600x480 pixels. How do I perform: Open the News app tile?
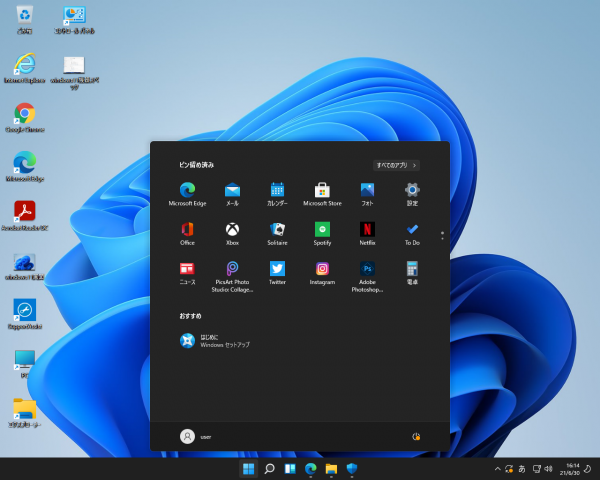(x=188, y=273)
